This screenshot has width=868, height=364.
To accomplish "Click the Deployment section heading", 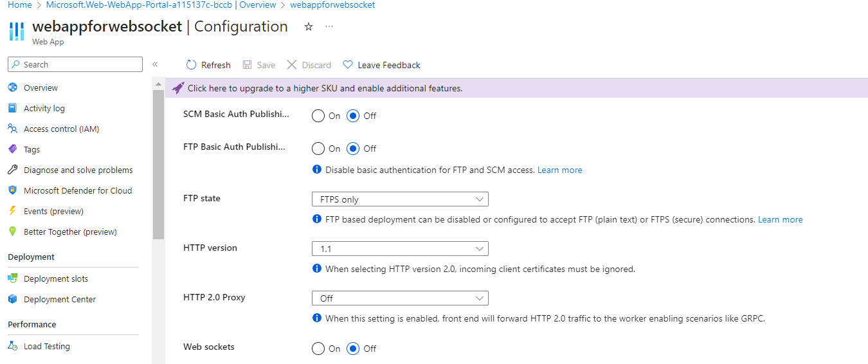I will tap(31, 257).
